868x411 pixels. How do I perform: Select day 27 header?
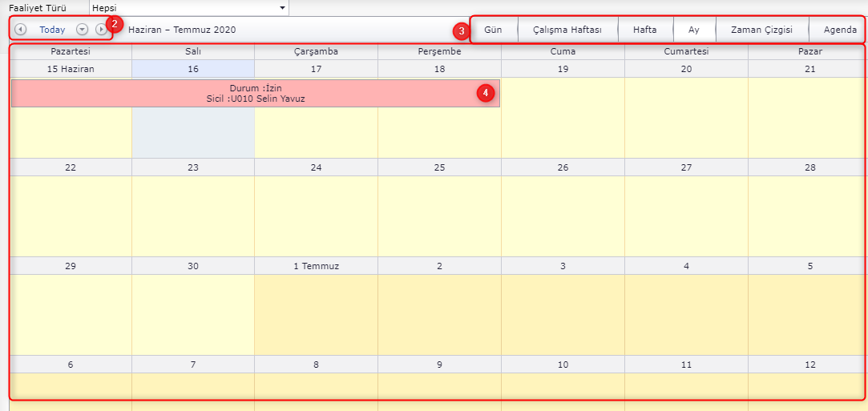(x=686, y=167)
